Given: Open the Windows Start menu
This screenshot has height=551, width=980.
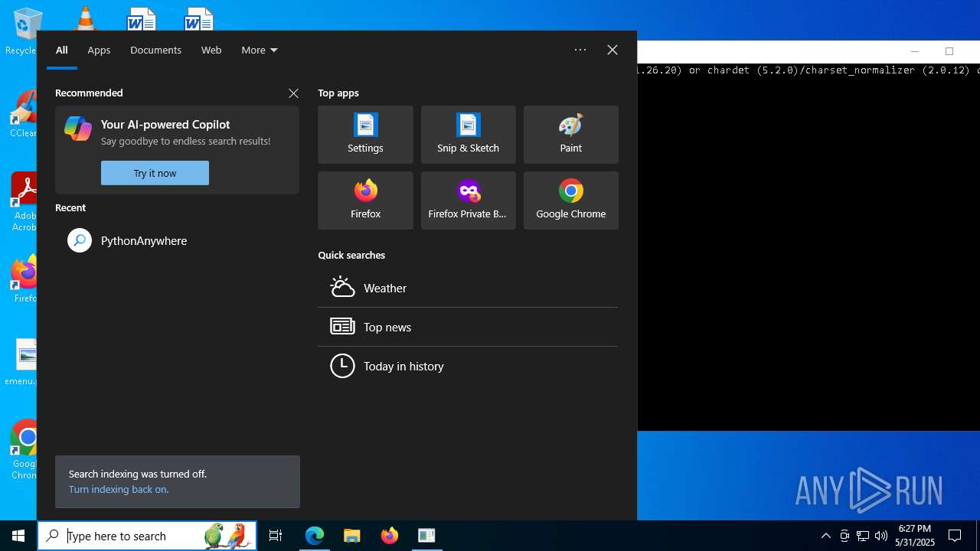Looking at the screenshot, I should [x=18, y=536].
